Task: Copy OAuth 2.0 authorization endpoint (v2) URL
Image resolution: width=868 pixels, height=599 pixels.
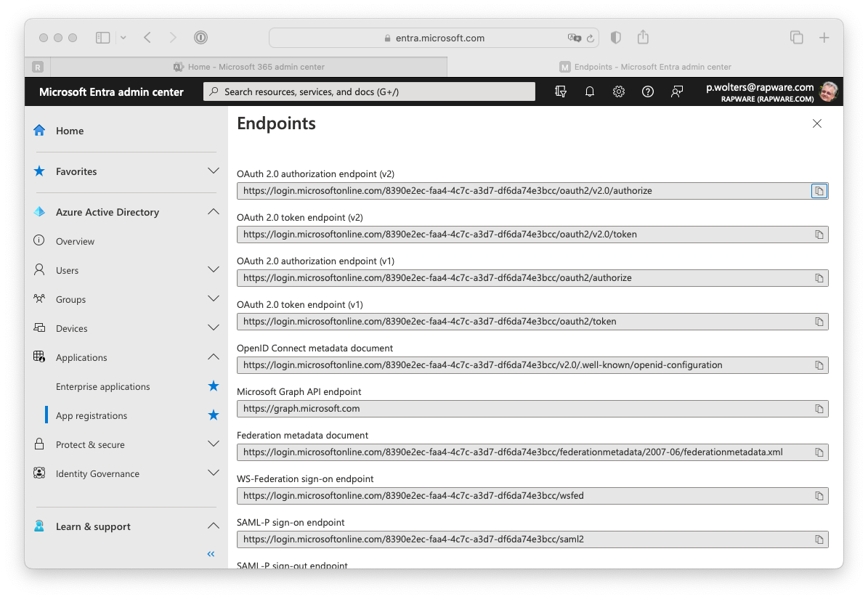Action: 819,191
